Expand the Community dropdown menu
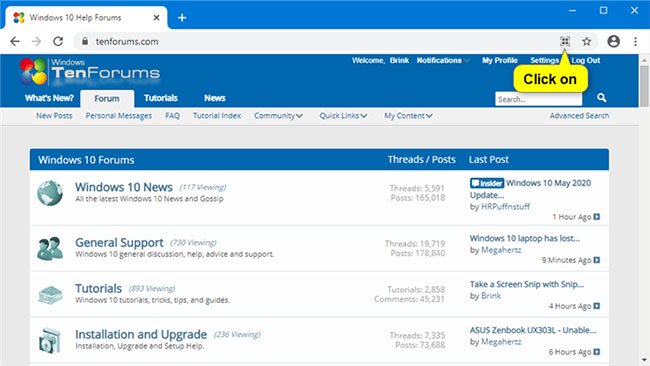Screen dimensions: 650x366 tap(278, 116)
